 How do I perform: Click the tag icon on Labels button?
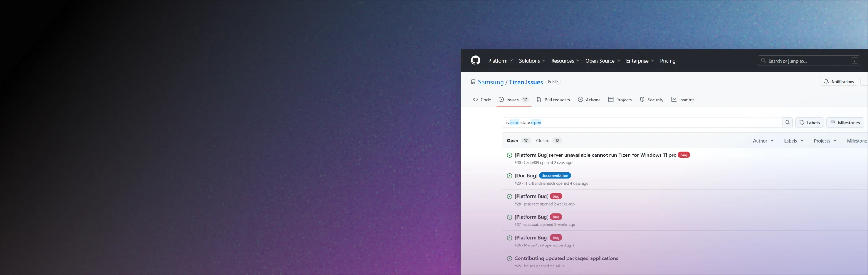[x=802, y=123]
